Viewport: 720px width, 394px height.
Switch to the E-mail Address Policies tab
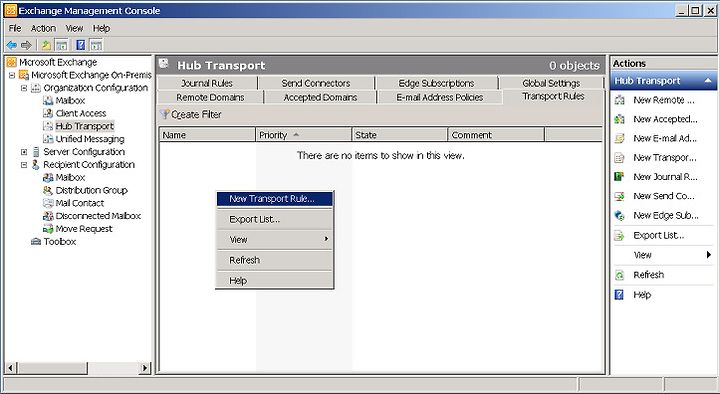(x=440, y=97)
